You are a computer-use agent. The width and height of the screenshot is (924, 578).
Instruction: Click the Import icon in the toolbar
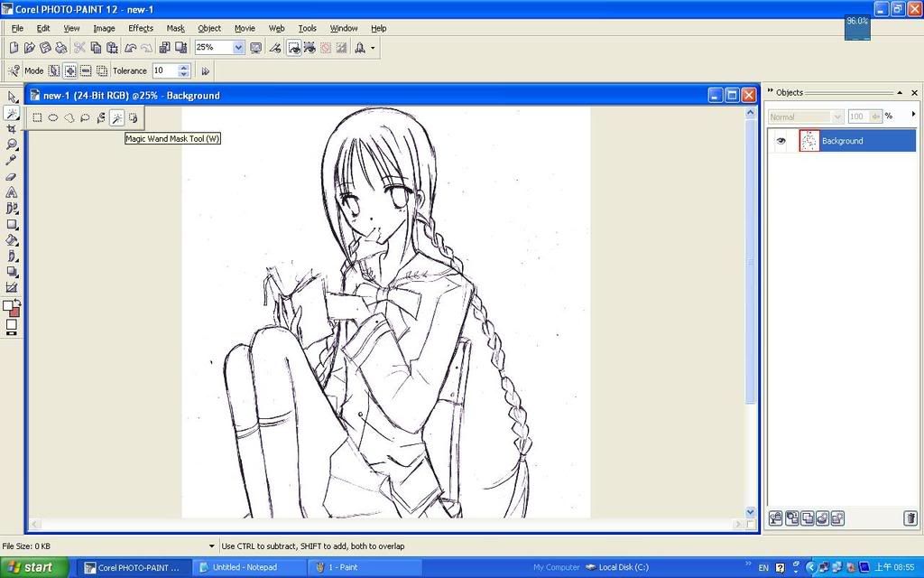coord(165,48)
